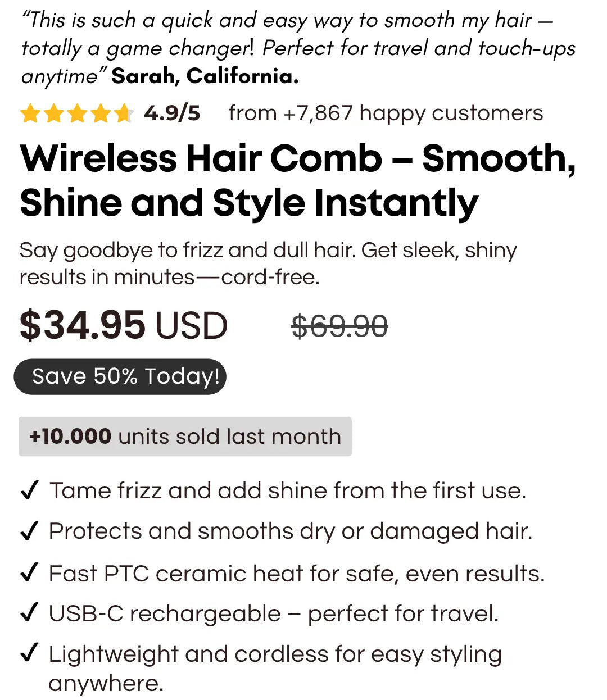Click the Wireless Hair Comb product title
Image resolution: width=607 pixels, height=700 pixels.
(298, 180)
